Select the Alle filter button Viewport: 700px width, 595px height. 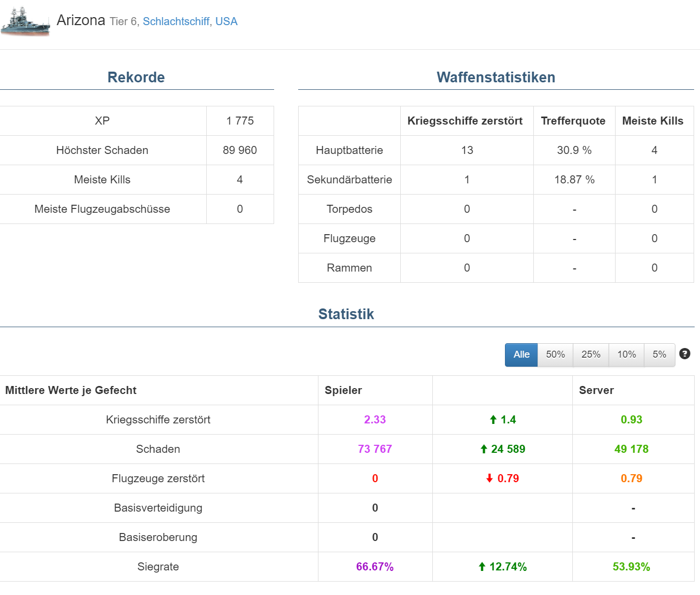[x=522, y=355]
